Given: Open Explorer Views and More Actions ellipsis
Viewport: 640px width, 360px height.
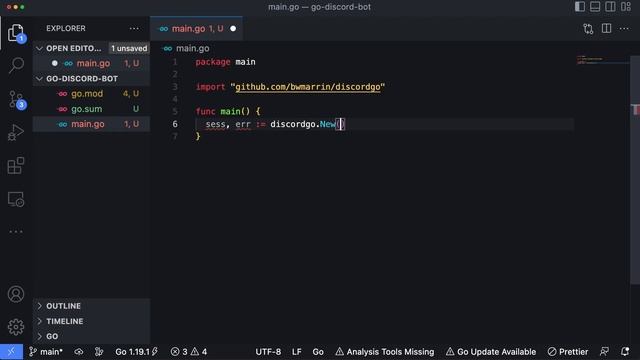Looking at the screenshot, I should click(x=134, y=29).
